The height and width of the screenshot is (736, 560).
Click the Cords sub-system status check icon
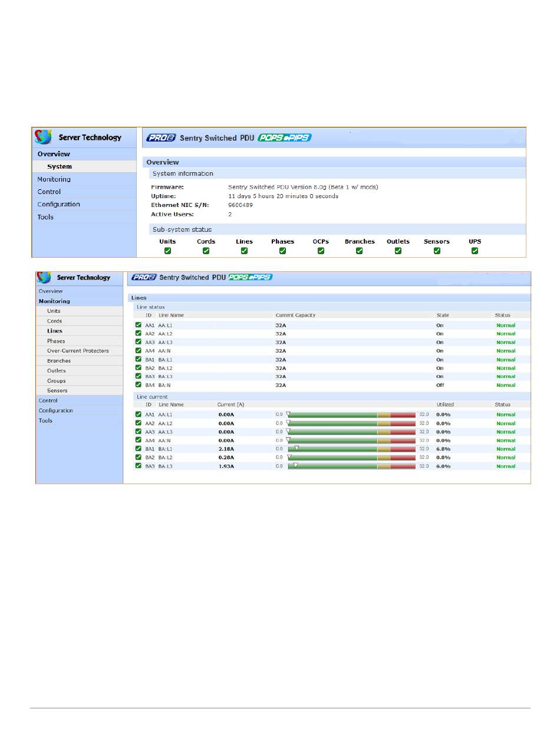point(206,251)
